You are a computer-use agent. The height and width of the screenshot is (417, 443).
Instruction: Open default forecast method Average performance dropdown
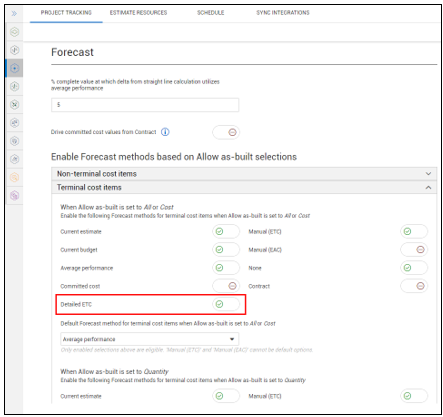[150, 339]
